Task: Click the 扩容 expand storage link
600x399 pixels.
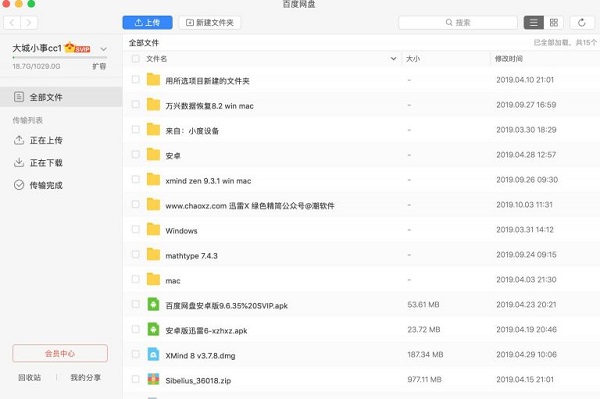Action: 99,66
